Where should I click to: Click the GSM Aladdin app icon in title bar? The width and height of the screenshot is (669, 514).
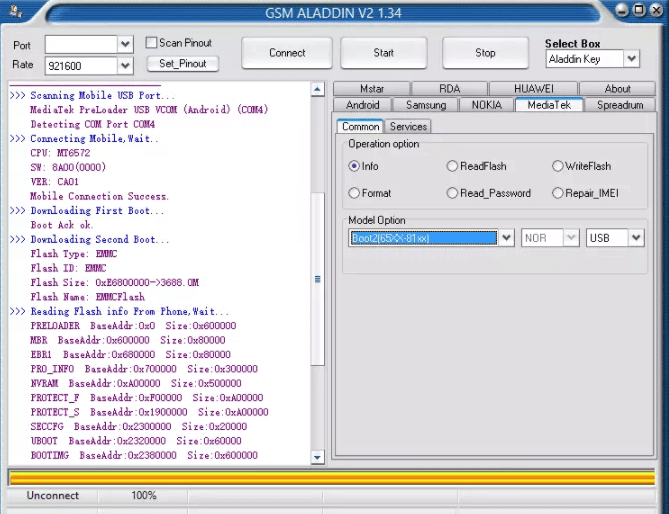click(x=16, y=12)
